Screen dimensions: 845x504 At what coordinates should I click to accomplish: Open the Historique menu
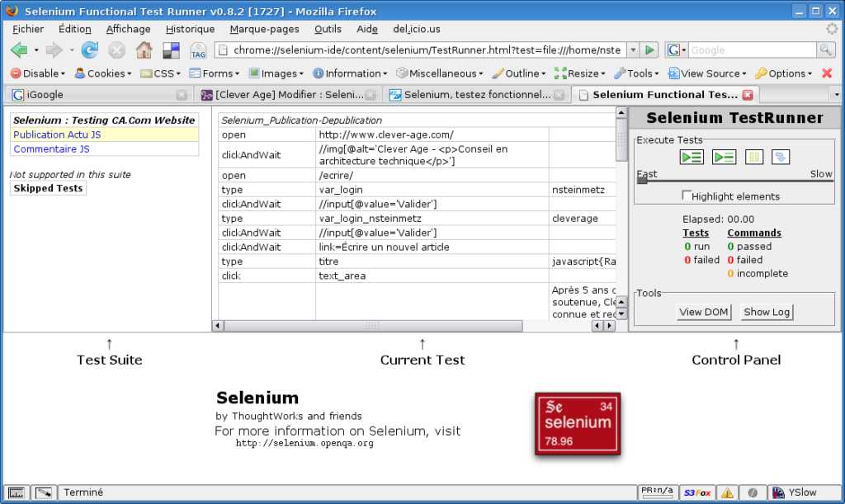(x=191, y=29)
